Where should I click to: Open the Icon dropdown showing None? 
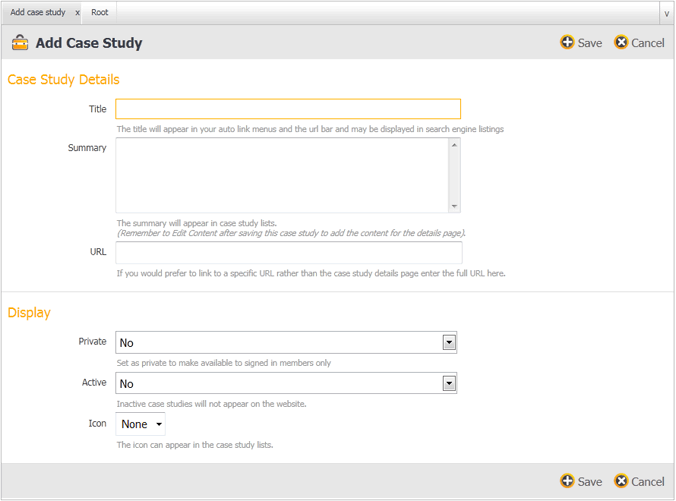pyautogui.click(x=140, y=424)
